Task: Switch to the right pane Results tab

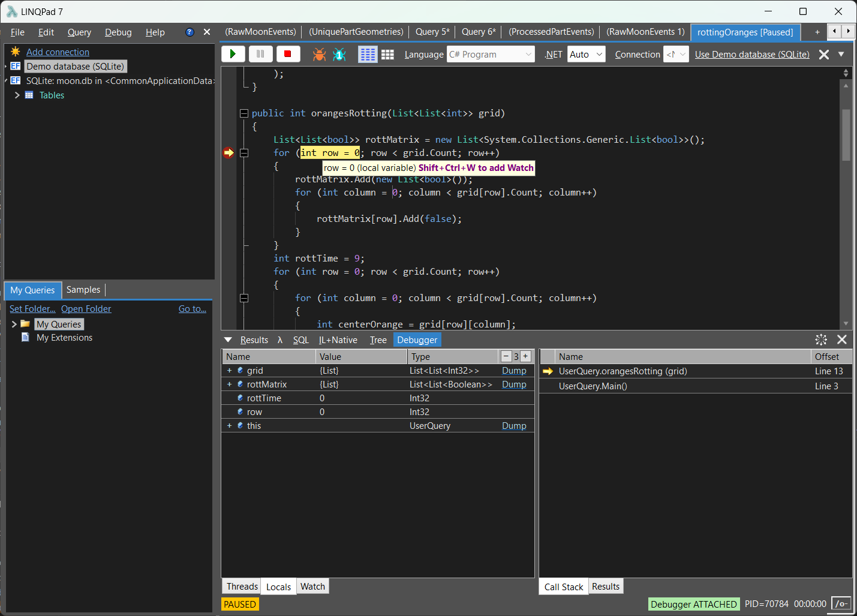Action: [606, 587]
